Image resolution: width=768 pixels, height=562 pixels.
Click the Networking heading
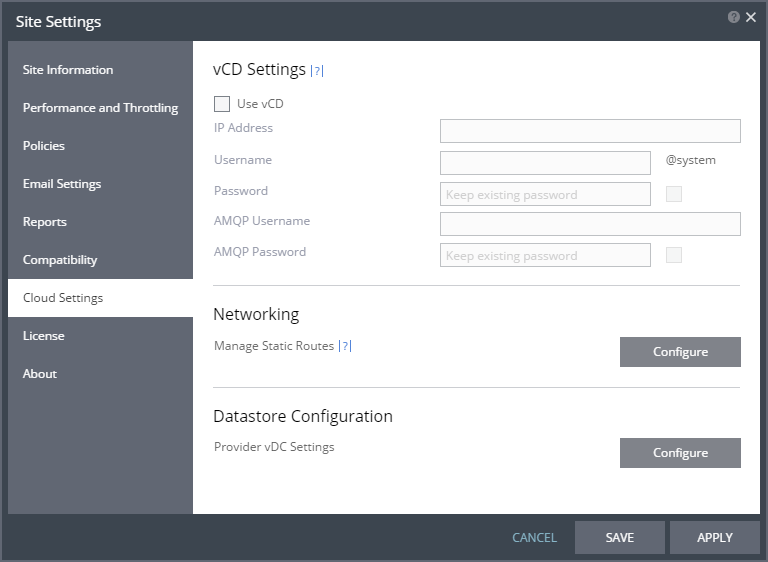pyautogui.click(x=256, y=315)
